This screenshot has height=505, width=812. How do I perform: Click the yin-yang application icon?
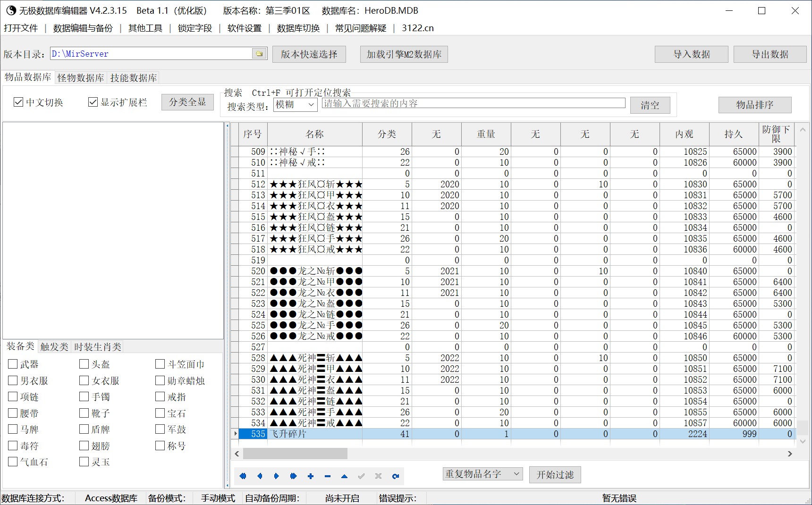pyautogui.click(x=11, y=10)
